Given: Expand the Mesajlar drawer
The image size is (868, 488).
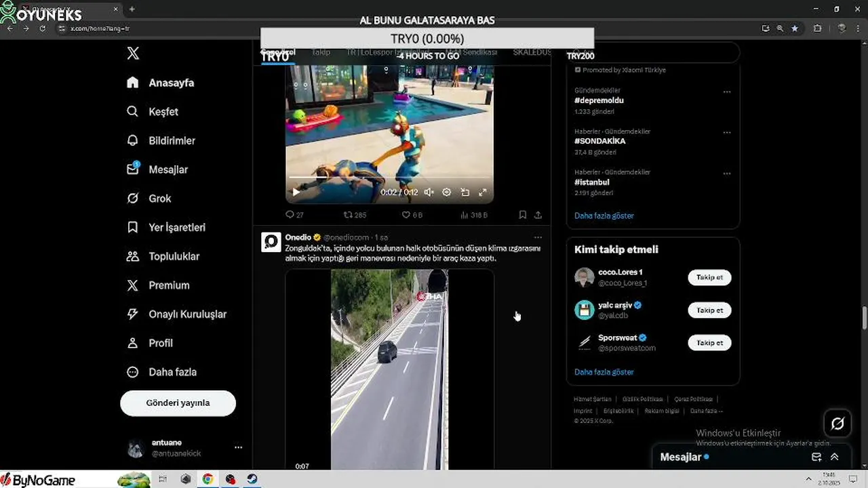Looking at the screenshot, I should (x=835, y=457).
